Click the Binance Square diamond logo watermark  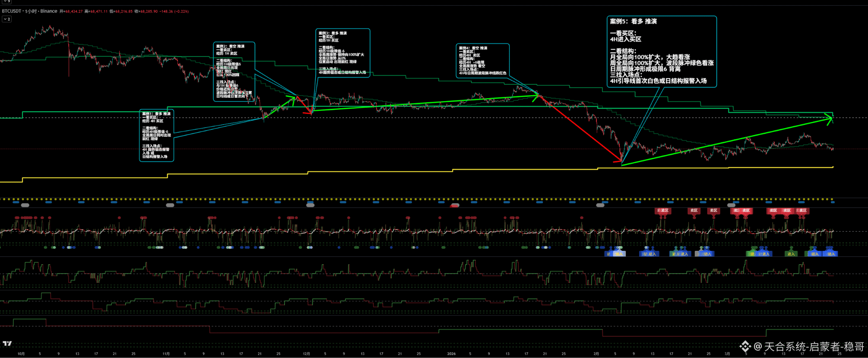click(x=745, y=346)
